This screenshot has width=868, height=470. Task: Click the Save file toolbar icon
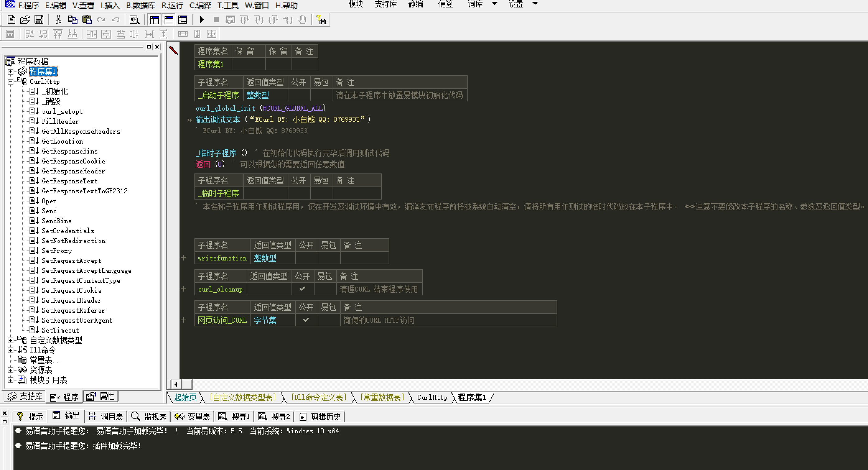click(39, 20)
